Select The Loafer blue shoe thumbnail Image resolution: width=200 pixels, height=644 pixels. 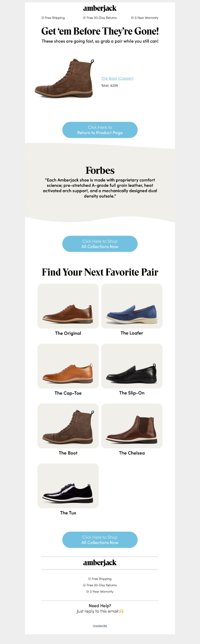point(132,306)
